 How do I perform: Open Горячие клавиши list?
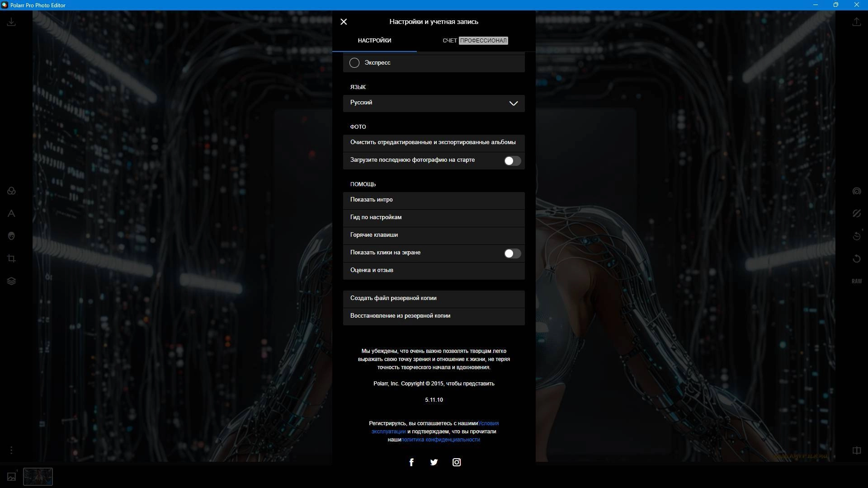click(x=434, y=235)
